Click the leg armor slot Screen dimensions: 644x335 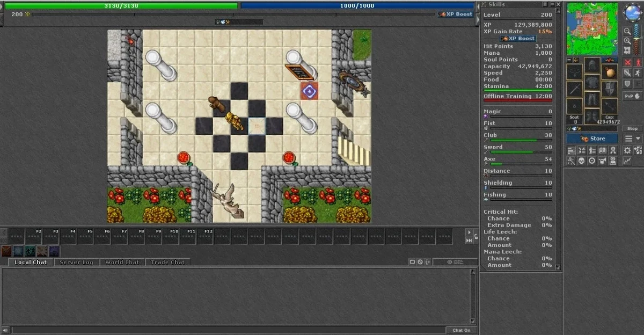(592, 100)
